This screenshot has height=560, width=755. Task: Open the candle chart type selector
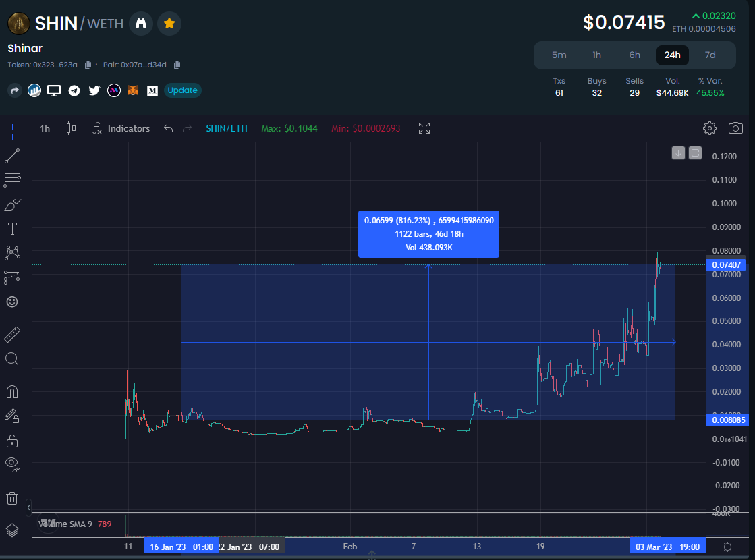point(70,128)
